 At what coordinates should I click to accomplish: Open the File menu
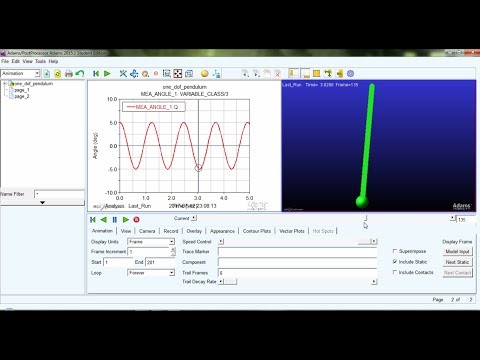[x=5, y=61]
